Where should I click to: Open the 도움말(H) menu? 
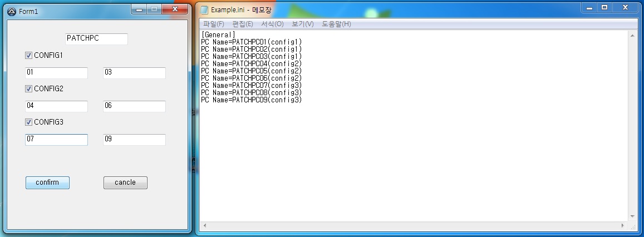(336, 24)
